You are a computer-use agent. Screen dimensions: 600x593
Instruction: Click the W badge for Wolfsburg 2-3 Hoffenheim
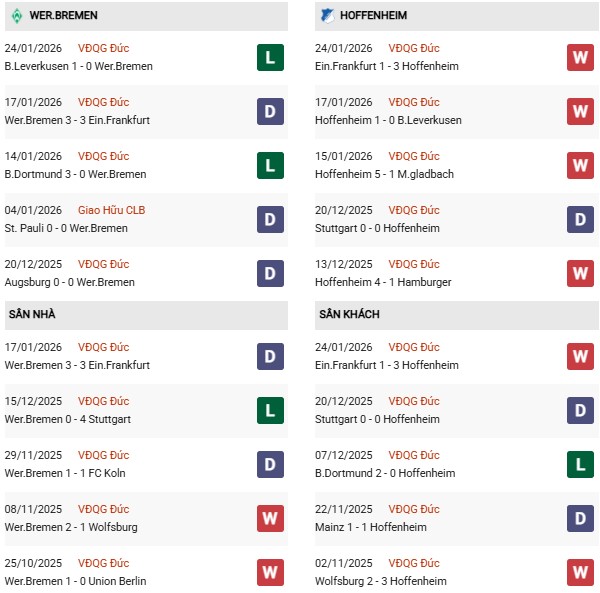point(580,572)
